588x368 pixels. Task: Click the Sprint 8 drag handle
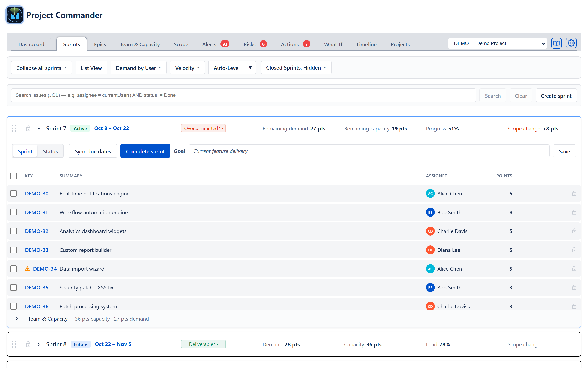(14, 344)
